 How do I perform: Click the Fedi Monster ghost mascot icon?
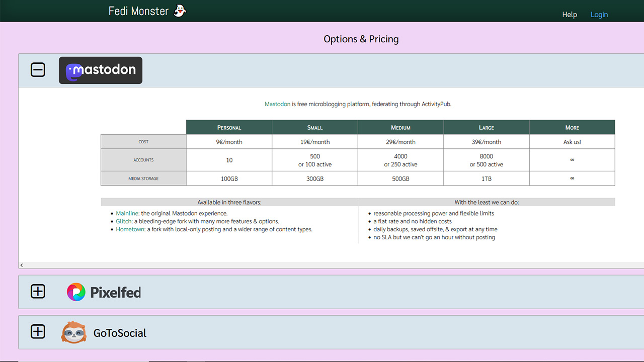coord(180,11)
